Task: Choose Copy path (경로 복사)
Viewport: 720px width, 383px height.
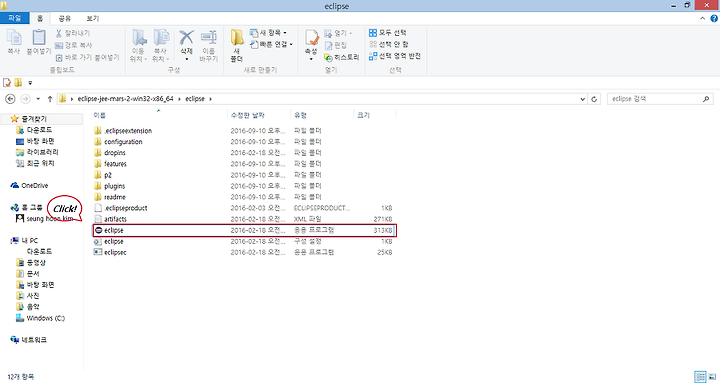Action: coord(73,45)
